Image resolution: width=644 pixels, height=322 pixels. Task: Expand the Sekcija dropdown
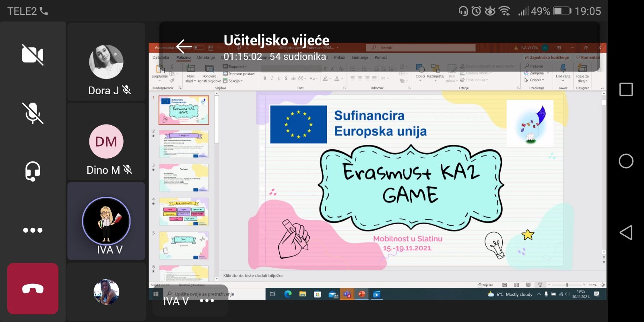click(233, 81)
